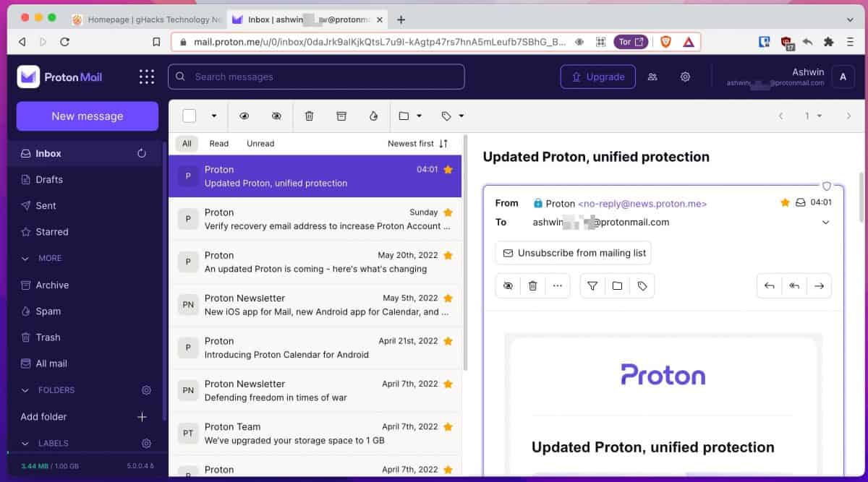This screenshot has height=482, width=868.
Task: Report the selected message as spam
Action: (373, 116)
